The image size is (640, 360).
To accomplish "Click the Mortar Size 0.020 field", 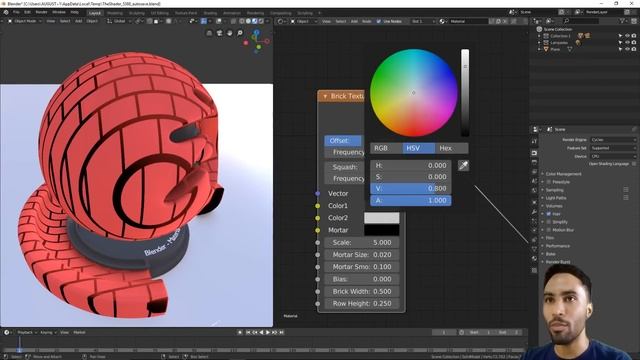I will point(362,255).
